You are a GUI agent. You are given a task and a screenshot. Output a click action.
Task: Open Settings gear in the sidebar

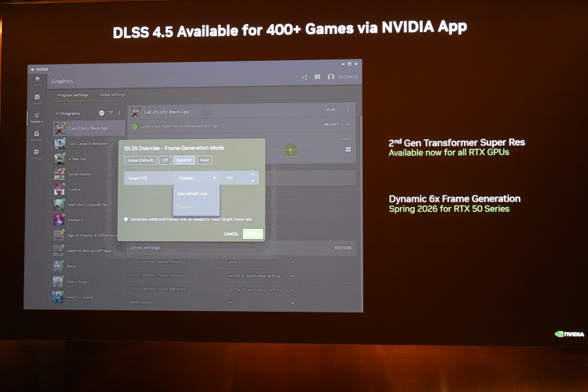36,154
